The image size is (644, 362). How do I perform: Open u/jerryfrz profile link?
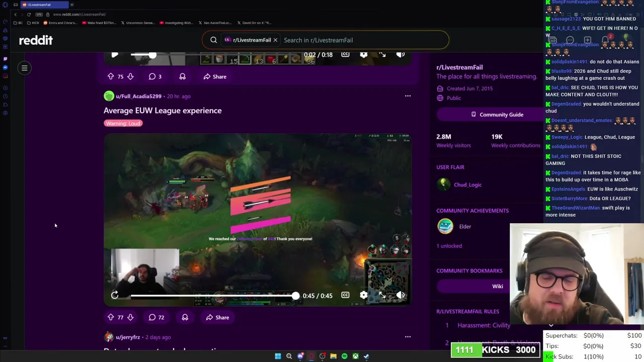[128, 337]
